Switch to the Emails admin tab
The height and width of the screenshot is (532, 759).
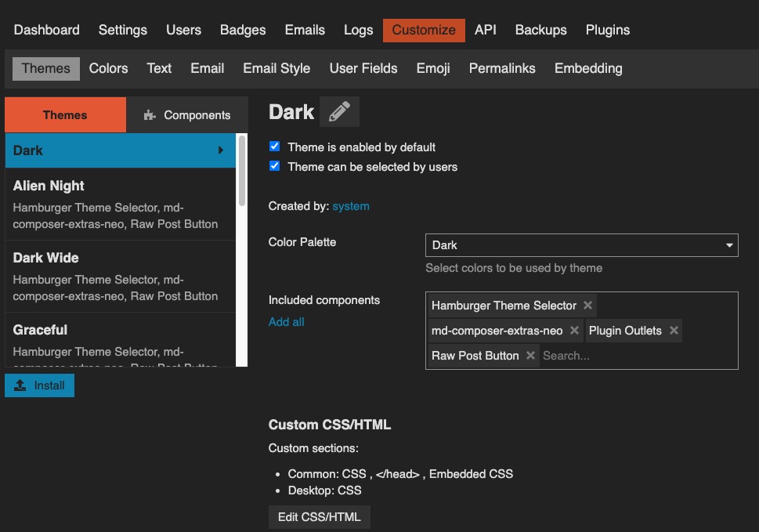(x=305, y=30)
